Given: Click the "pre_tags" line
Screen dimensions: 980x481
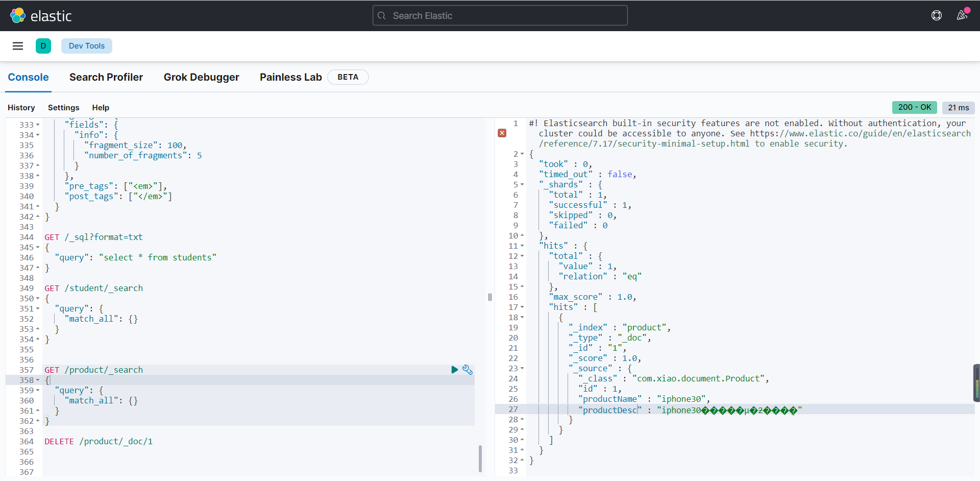Looking at the screenshot, I should (116, 186).
